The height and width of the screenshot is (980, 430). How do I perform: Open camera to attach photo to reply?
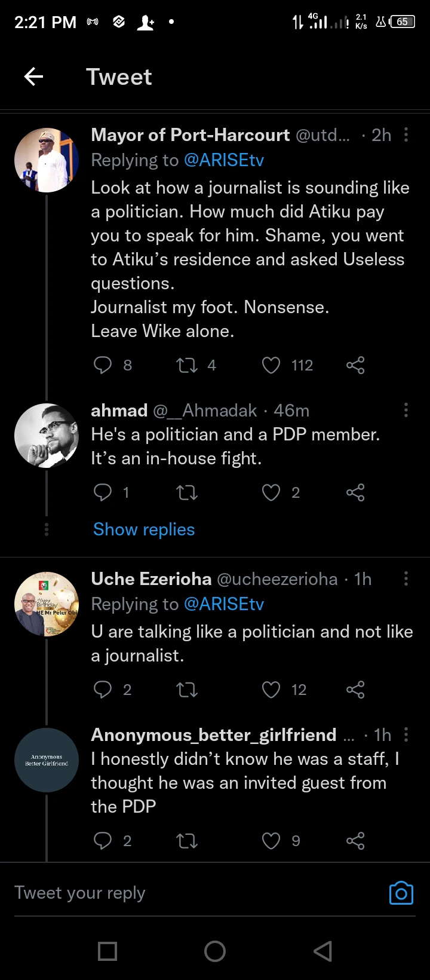pyautogui.click(x=401, y=893)
